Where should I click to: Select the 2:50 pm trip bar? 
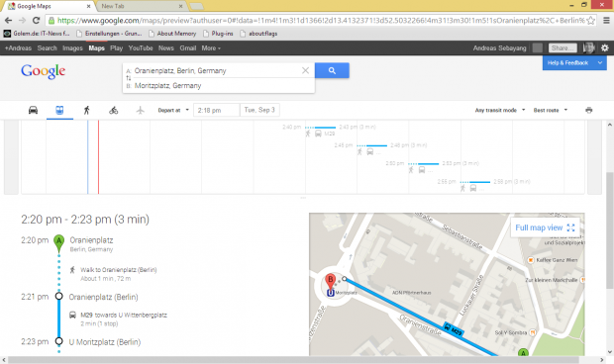(423, 164)
